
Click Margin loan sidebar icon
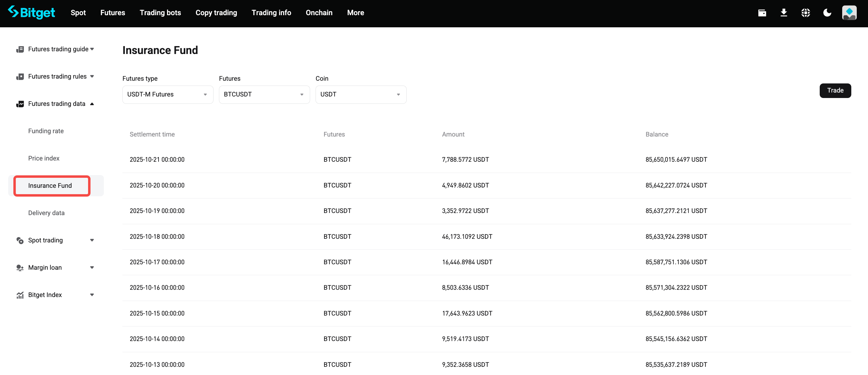point(20,268)
